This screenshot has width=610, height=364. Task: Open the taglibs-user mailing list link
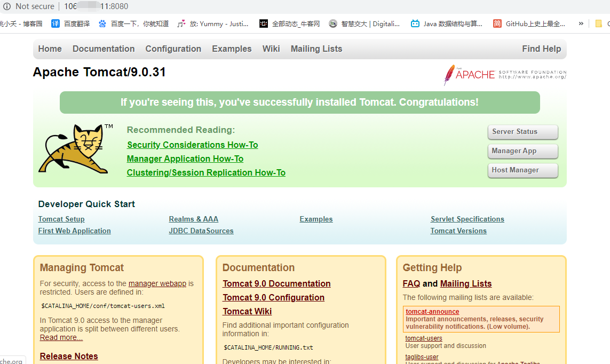(x=422, y=357)
